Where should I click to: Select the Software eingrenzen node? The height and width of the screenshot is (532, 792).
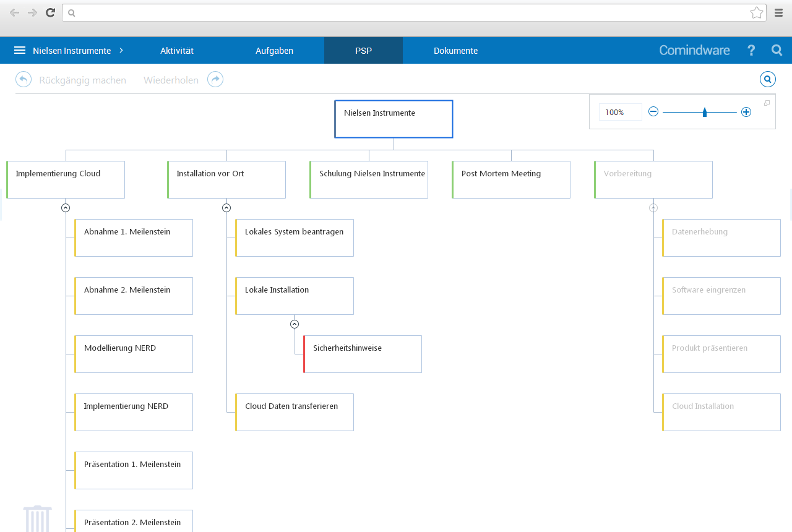point(721,296)
